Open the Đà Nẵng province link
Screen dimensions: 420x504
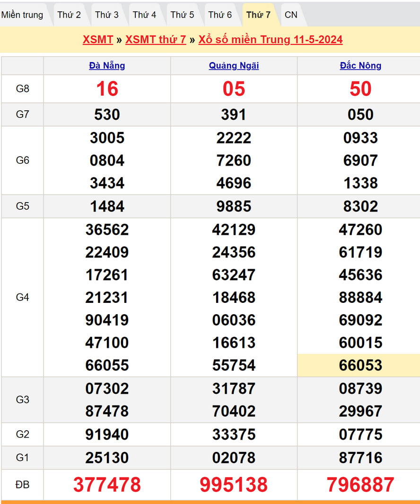[x=107, y=66]
